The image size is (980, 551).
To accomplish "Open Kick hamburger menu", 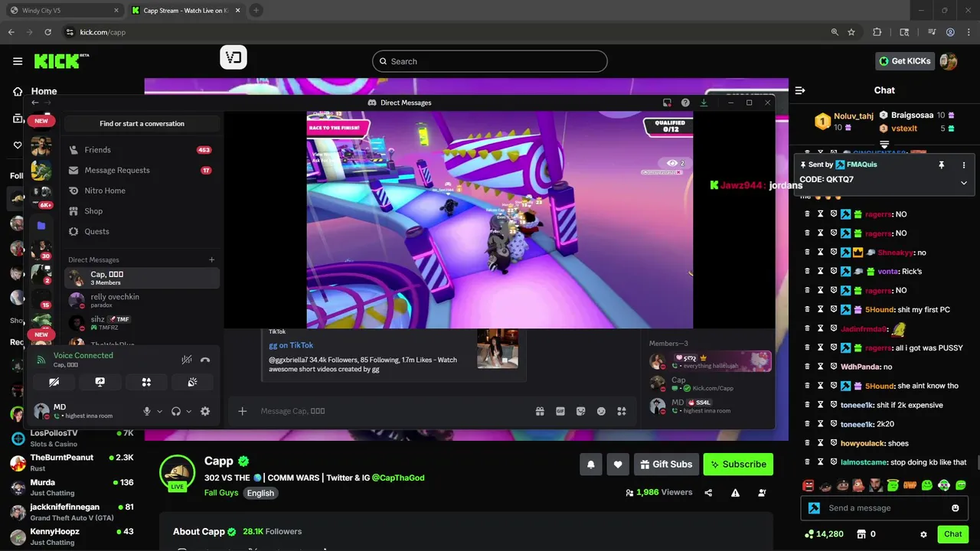I will [18, 61].
